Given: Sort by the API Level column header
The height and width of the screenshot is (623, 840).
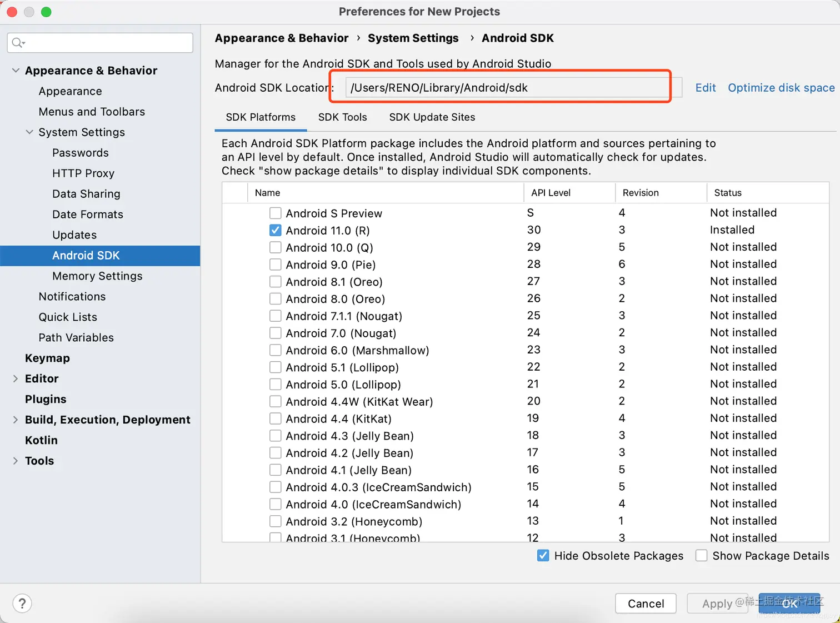Looking at the screenshot, I should click(569, 193).
